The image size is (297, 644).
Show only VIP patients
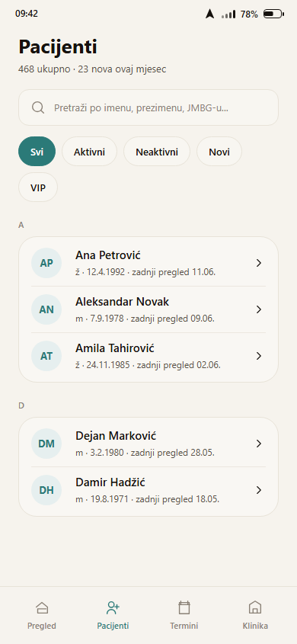[38, 187]
